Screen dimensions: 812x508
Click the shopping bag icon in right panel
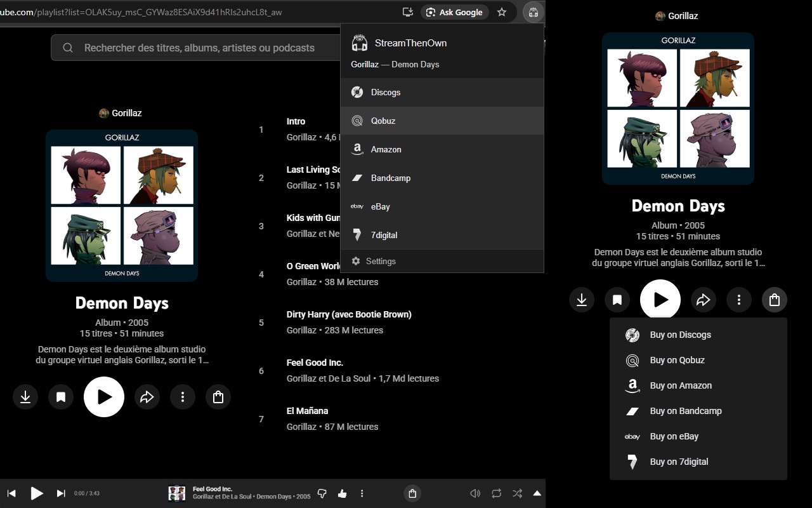[x=775, y=300]
